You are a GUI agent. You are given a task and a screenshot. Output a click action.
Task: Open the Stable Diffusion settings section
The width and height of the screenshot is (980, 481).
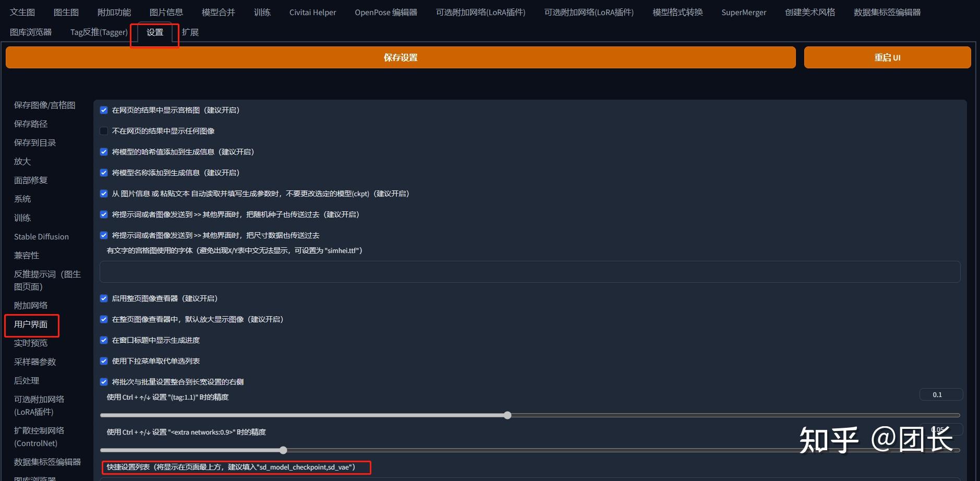point(41,236)
